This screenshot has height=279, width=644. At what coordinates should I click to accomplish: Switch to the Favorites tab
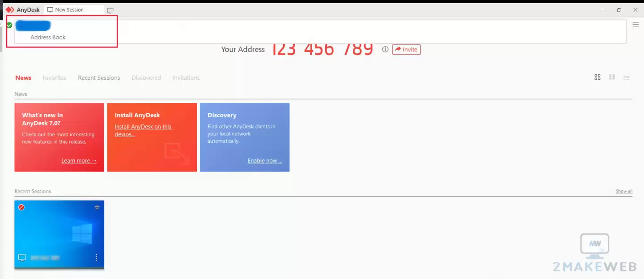point(55,78)
